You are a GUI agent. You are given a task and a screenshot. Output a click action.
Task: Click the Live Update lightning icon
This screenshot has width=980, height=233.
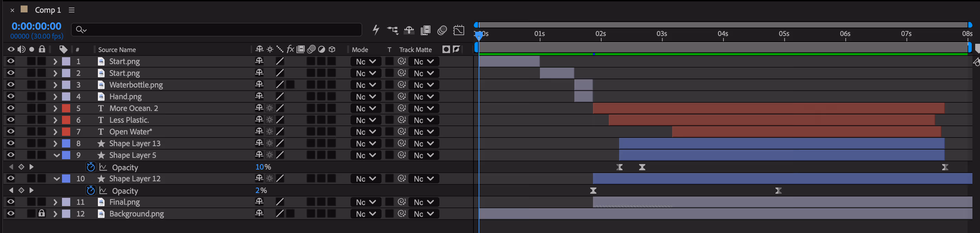click(376, 30)
